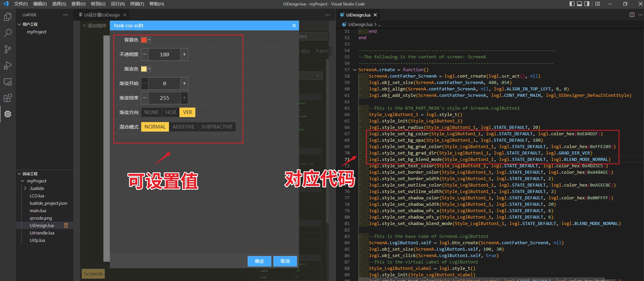The image size is (644, 281).
Task: Open the Explorer view in activity bar
Action: (8, 17)
